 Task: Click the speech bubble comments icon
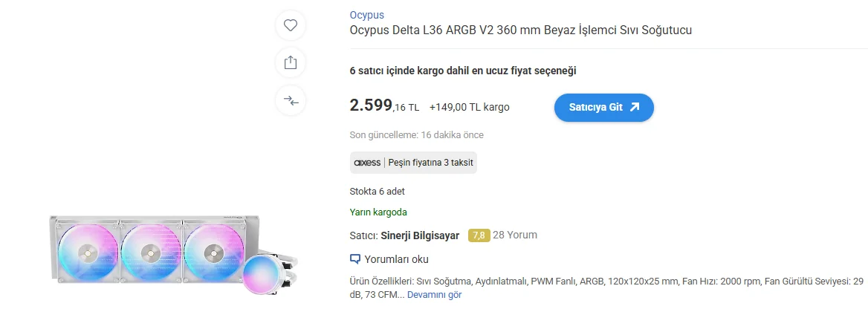pyautogui.click(x=355, y=259)
